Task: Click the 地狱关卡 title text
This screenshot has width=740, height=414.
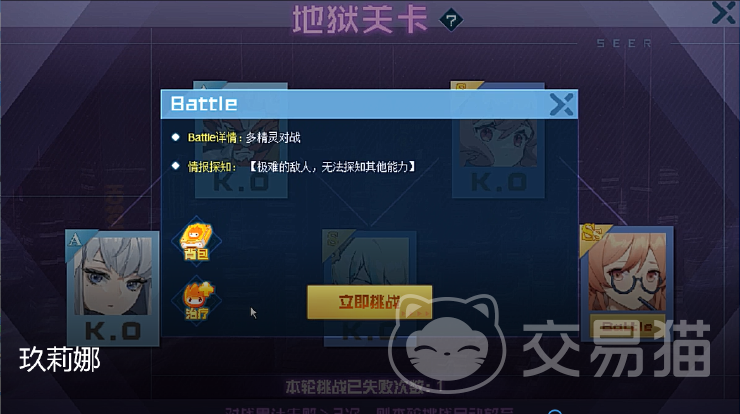Action: pyautogui.click(x=360, y=20)
